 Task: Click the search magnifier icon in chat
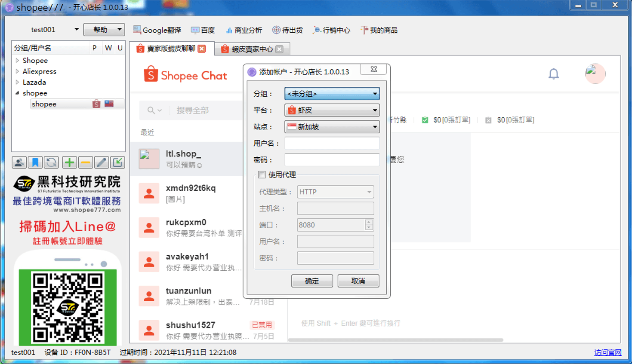[151, 110]
